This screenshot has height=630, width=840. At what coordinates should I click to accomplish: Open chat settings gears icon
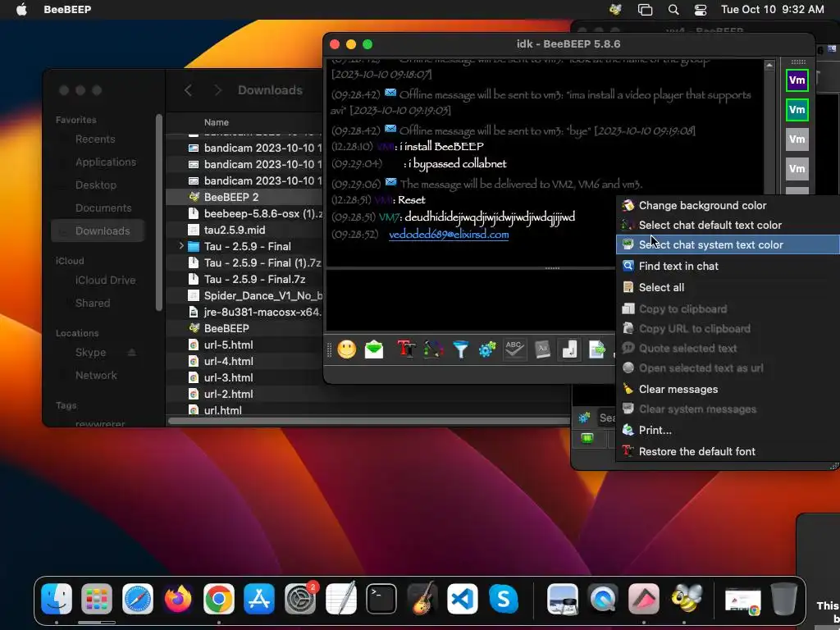pyautogui.click(x=487, y=349)
